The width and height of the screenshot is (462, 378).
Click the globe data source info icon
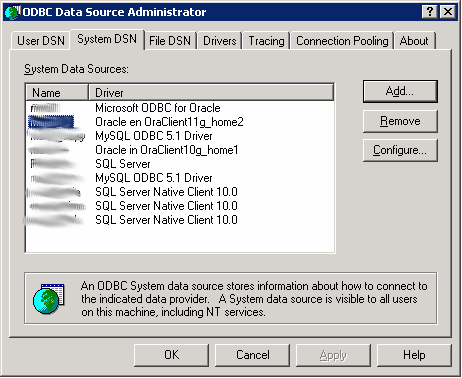coord(48,298)
